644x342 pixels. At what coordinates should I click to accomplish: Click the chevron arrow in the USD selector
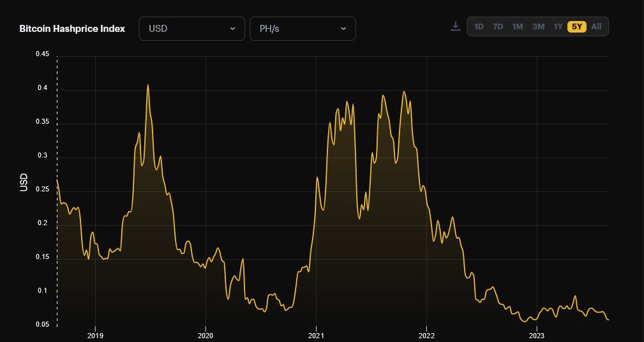pyautogui.click(x=232, y=29)
